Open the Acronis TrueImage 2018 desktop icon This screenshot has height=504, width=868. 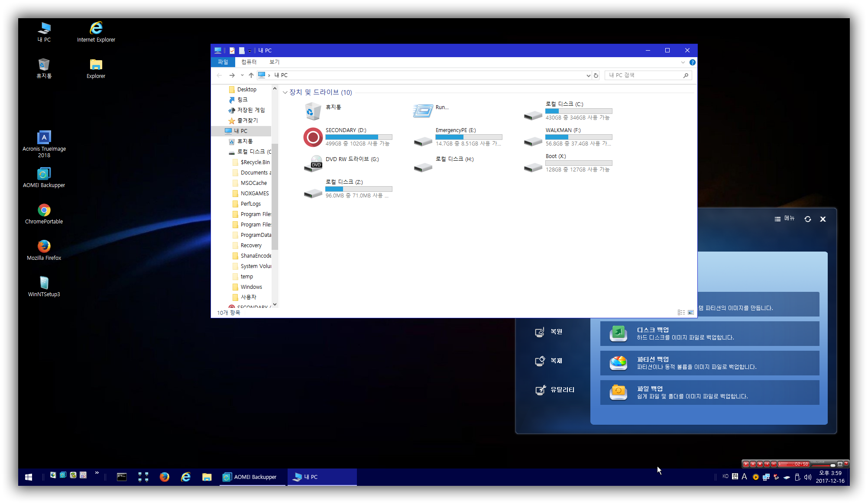pyautogui.click(x=44, y=144)
